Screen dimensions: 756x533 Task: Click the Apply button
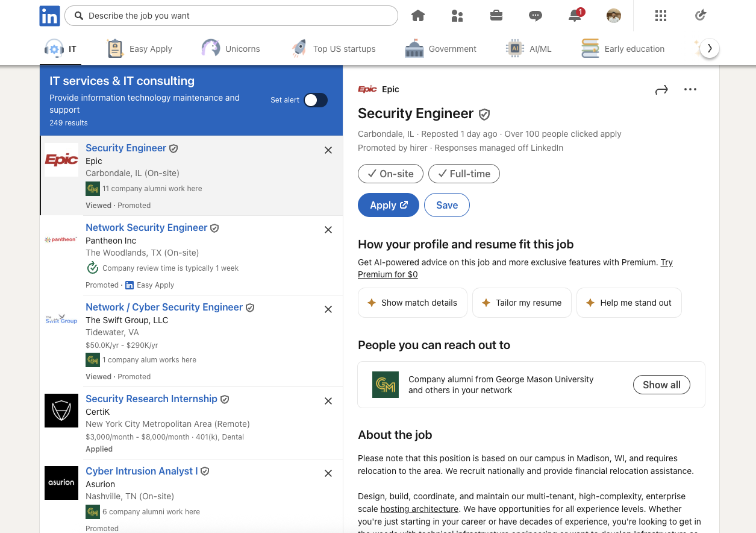coord(389,205)
